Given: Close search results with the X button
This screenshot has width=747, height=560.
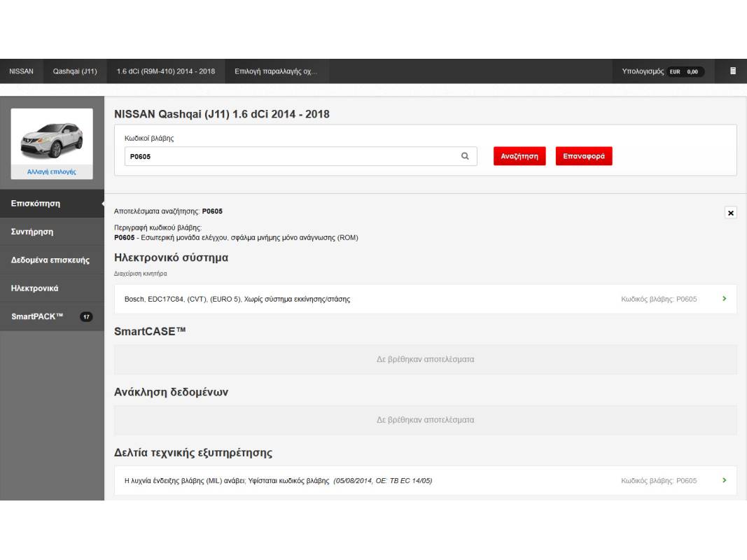Looking at the screenshot, I should tap(730, 213).
